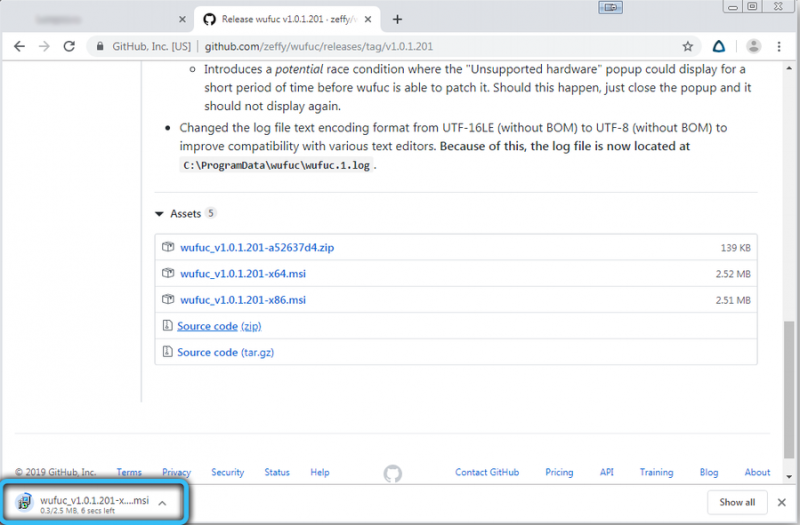Open the About footer link
The width and height of the screenshot is (800, 525).
click(757, 472)
